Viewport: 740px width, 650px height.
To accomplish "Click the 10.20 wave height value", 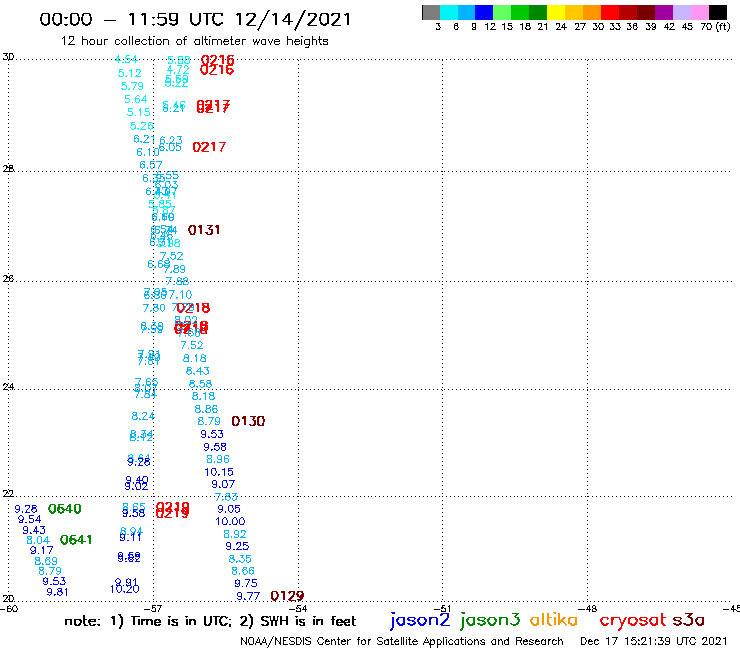I will coord(125,589).
